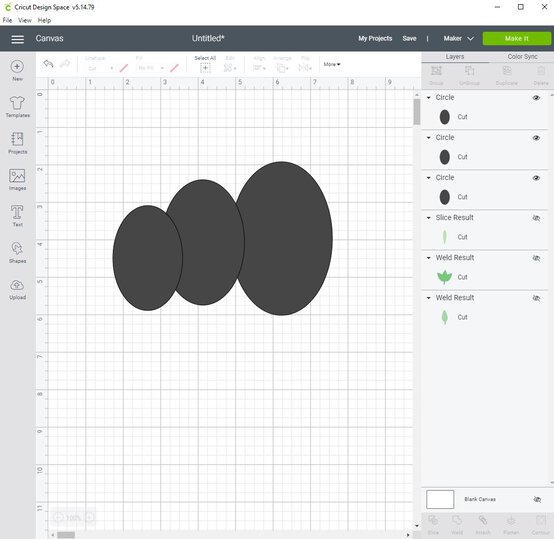Open the Align dropdown
Viewport: 554px width, 539px height.
click(x=259, y=67)
